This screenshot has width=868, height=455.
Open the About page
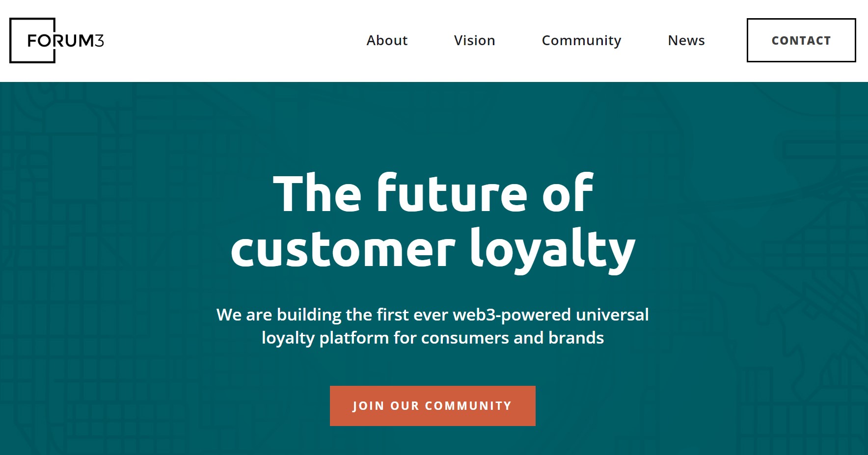coord(387,40)
